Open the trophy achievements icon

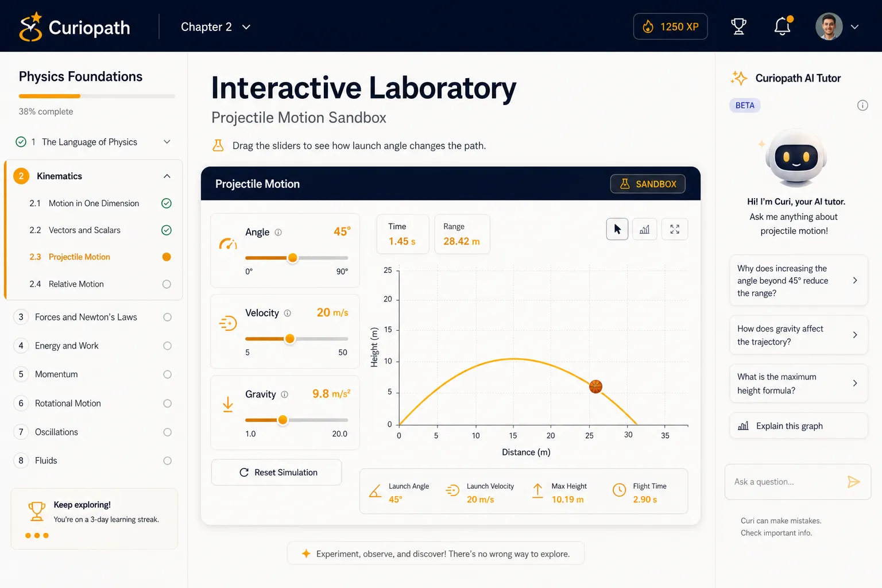tap(738, 26)
